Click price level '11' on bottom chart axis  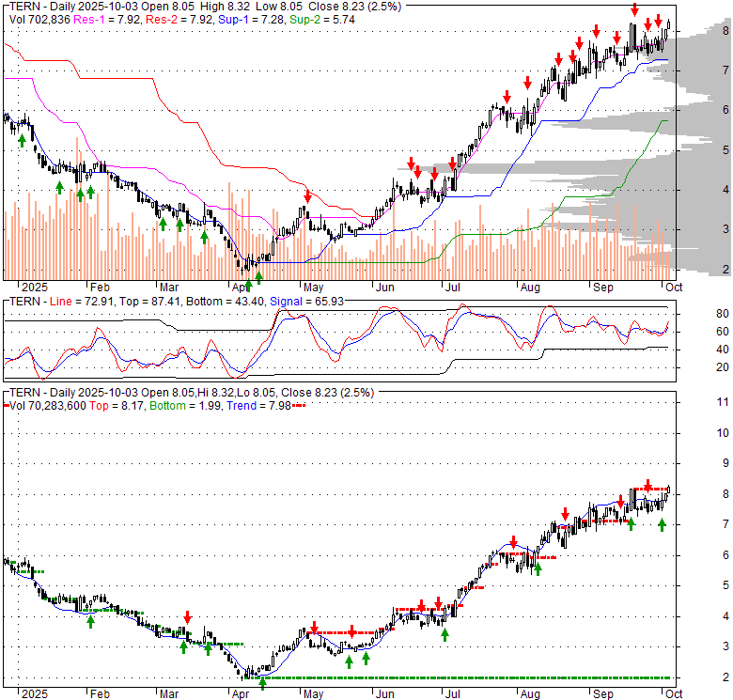723,402
